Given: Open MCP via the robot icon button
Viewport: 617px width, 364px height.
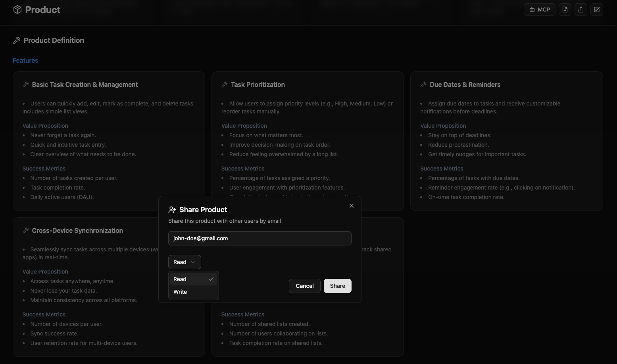Looking at the screenshot, I should click(x=539, y=9).
